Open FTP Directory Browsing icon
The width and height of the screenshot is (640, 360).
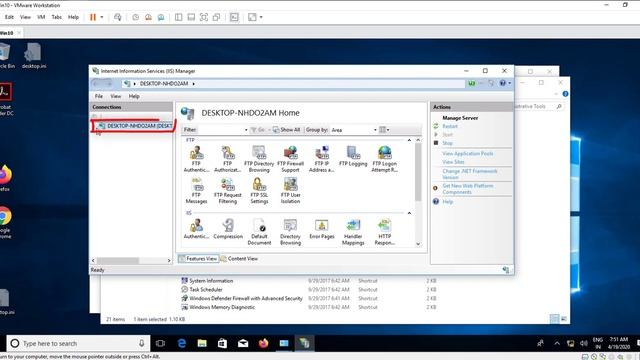pos(259,159)
